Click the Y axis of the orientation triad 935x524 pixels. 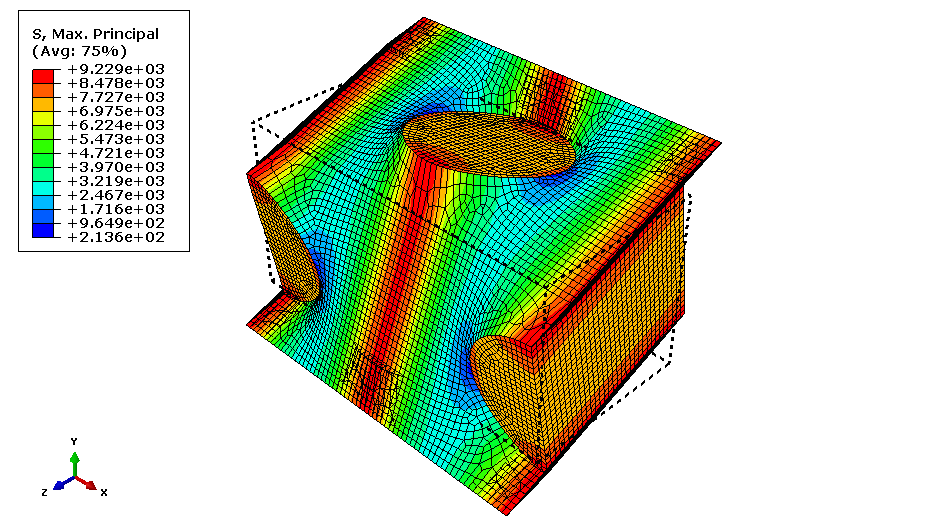(74, 460)
